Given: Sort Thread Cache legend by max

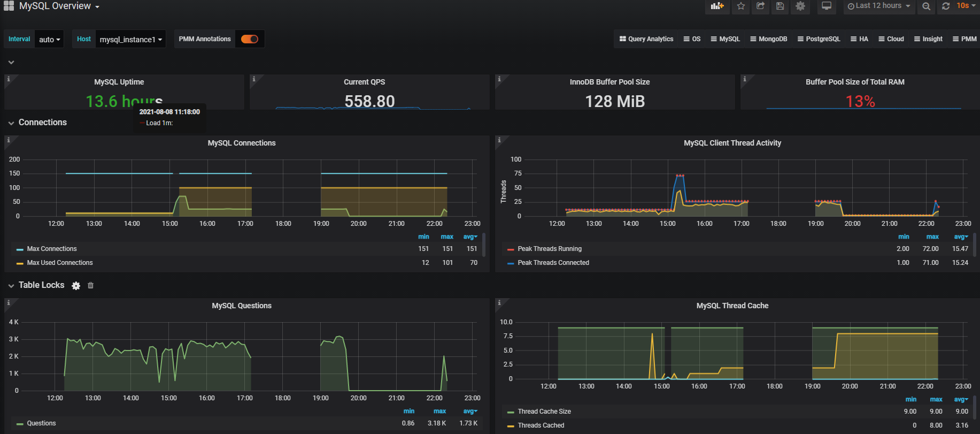Looking at the screenshot, I should 936,399.
